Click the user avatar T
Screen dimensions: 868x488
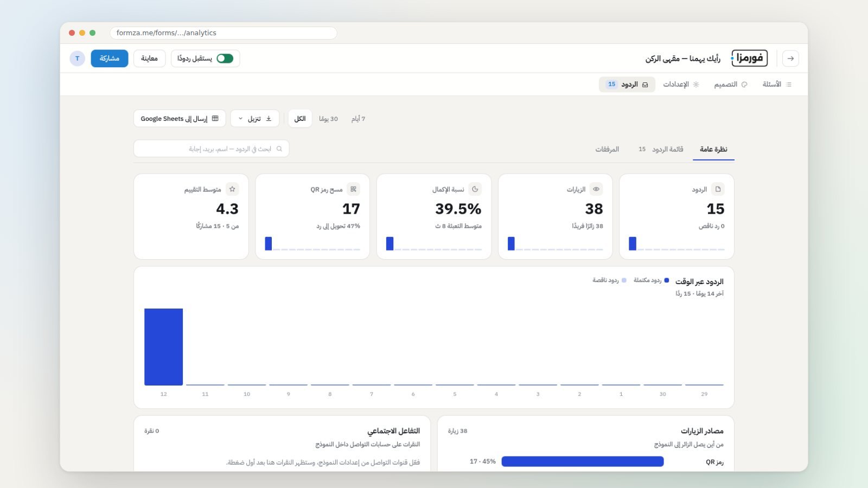78,59
